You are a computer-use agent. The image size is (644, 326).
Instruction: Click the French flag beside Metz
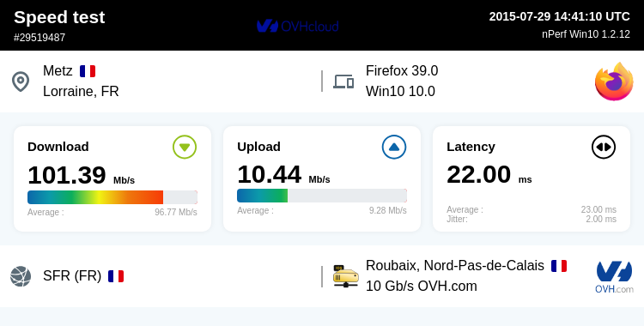click(x=88, y=71)
